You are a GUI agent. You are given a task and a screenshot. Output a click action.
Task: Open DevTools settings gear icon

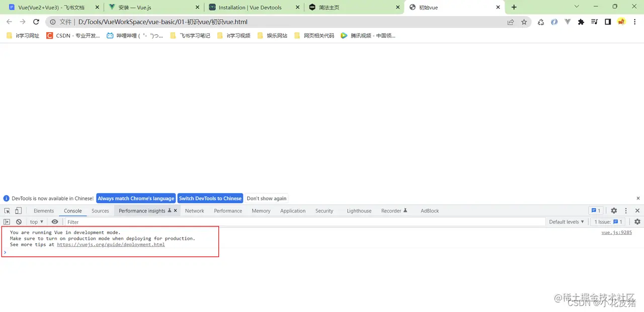coord(613,211)
